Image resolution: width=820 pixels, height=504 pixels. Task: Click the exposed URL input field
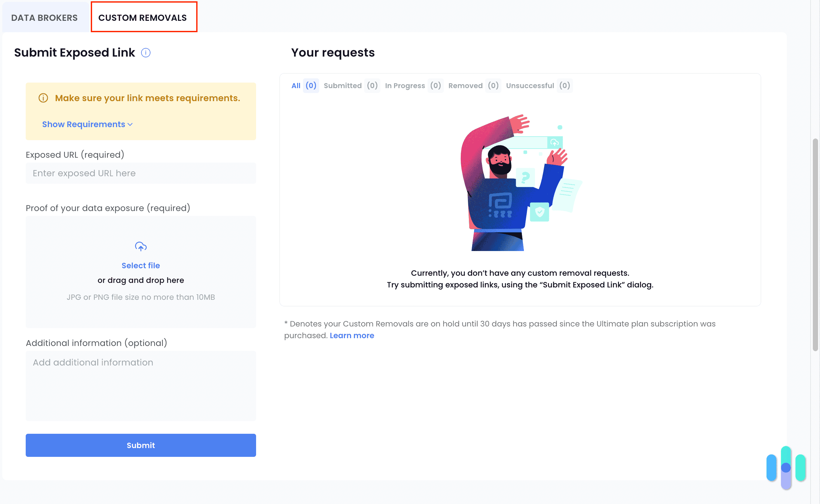point(140,173)
